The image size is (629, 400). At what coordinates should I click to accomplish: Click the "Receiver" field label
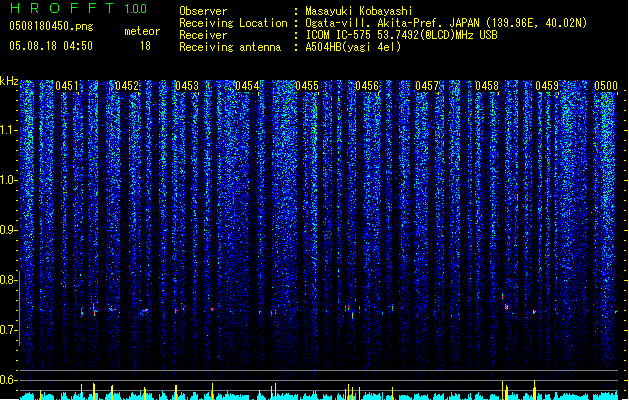[x=203, y=35]
